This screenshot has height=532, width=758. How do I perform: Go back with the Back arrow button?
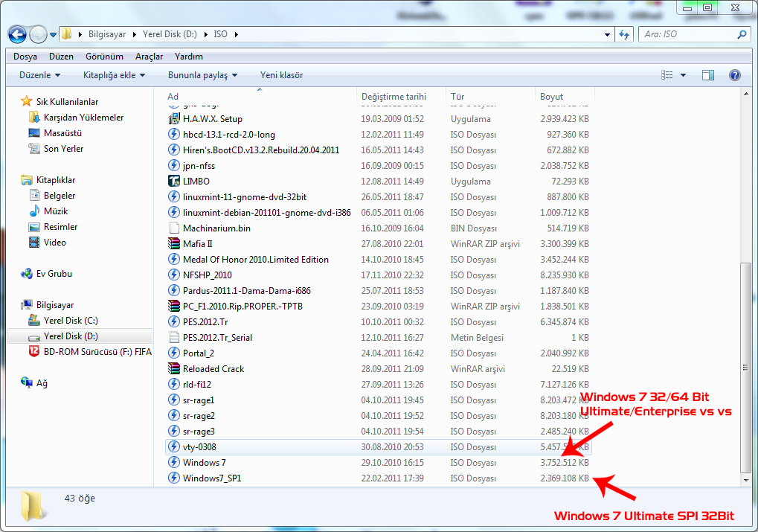pos(17,34)
